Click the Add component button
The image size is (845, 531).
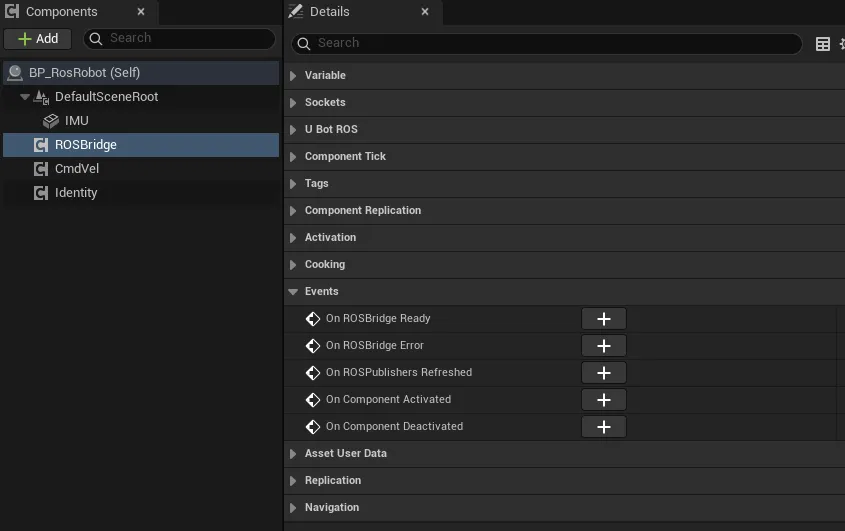click(x=38, y=39)
